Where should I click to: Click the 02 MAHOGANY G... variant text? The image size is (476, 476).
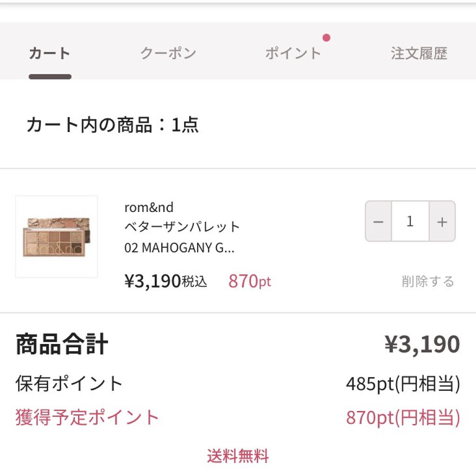[179, 248]
